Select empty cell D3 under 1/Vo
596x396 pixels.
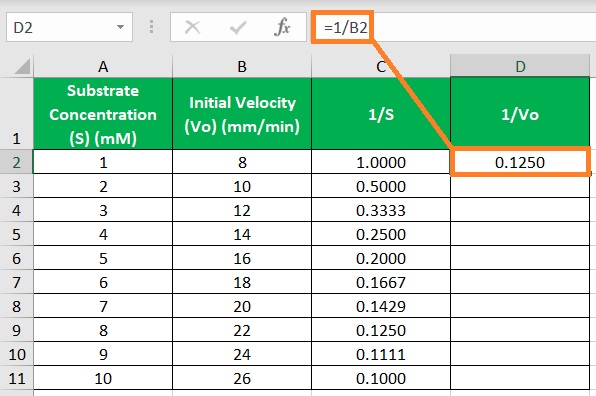520,186
